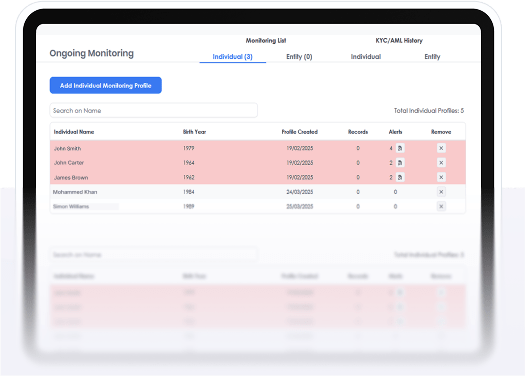Open alerts document icon for James Brown
The image size is (525, 376).
pyautogui.click(x=400, y=177)
